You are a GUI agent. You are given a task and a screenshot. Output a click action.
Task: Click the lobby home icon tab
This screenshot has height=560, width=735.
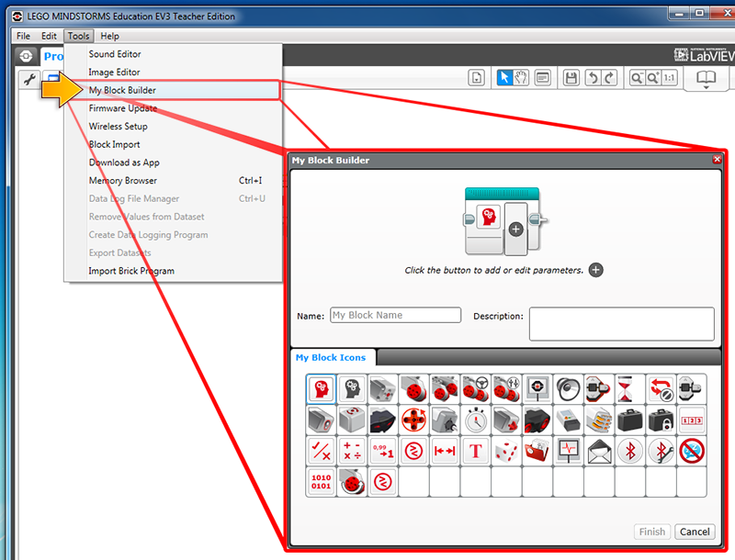26,57
